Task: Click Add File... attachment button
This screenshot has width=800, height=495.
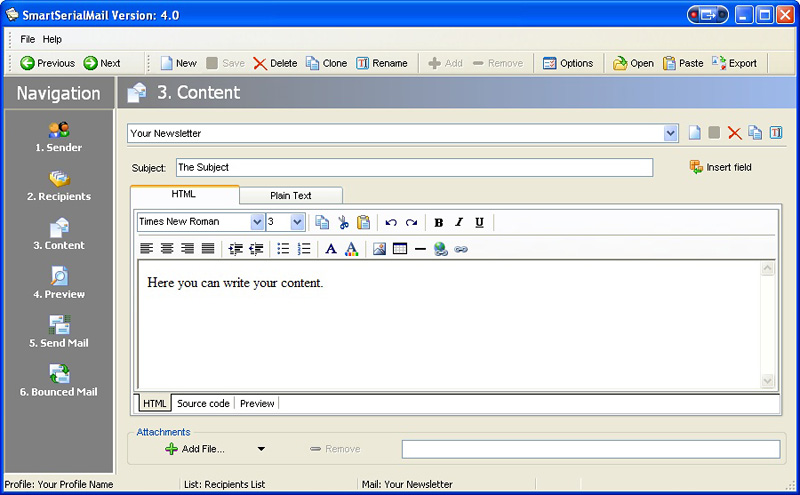Action: pyautogui.click(x=194, y=449)
